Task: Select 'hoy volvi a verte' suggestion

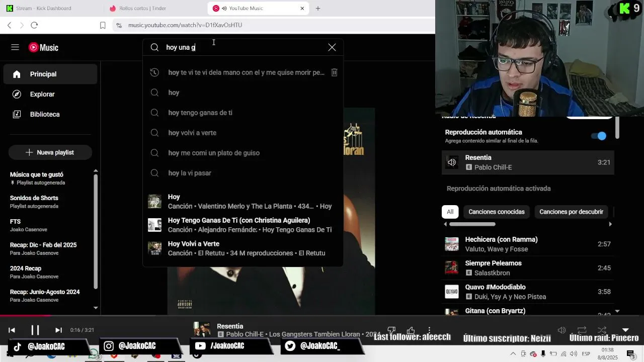Action: click(x=243, y=133)
